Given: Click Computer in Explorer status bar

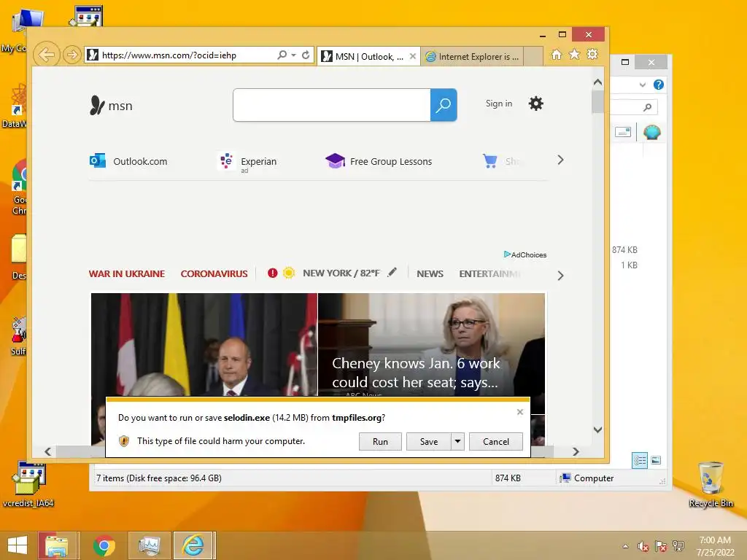Looking at the screenshot, I should (x=587, y=478).
